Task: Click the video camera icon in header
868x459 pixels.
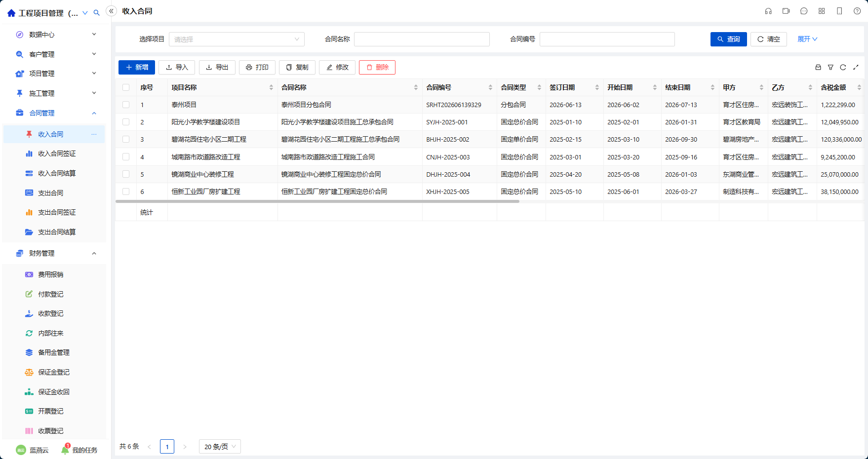Action: tap(786, 11)
